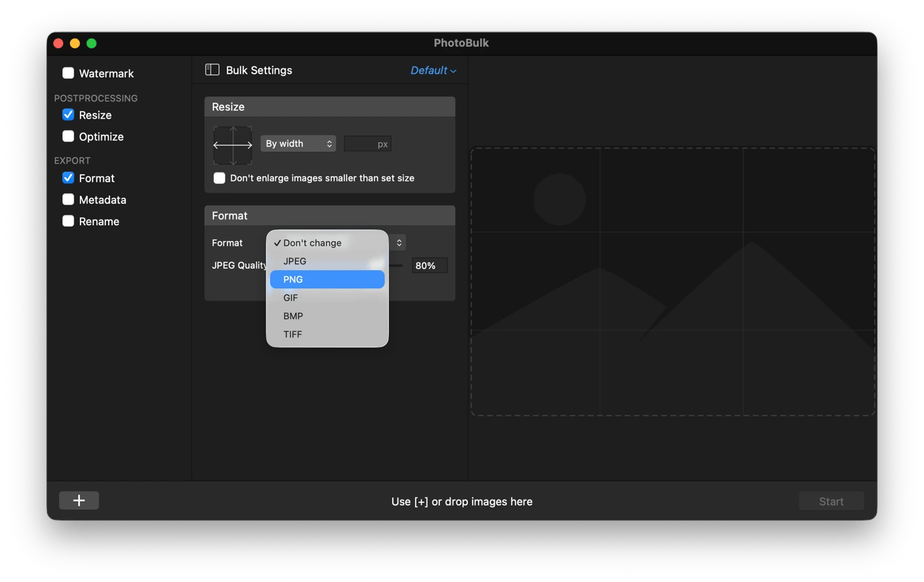Click the Rename label in sidebar
The width and height of the screenshot is (924, 582).
99,221
